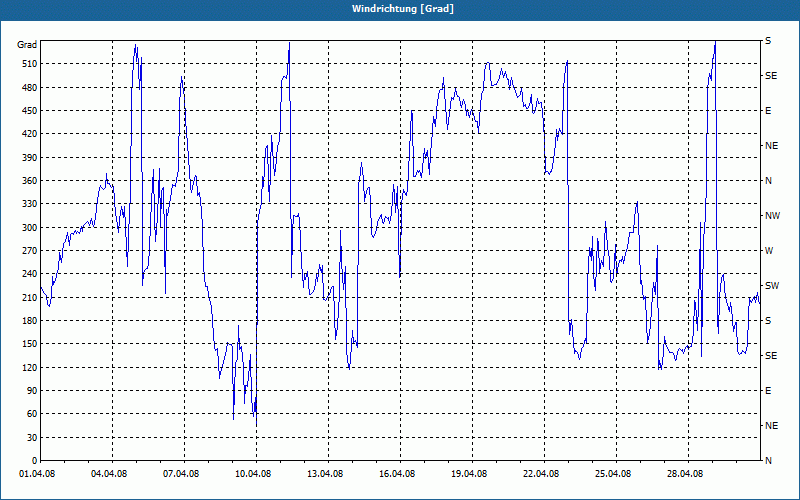The image size is (800, 500).
Task: Click the 13.04.08 date label
Action: [x=325, y=474]
